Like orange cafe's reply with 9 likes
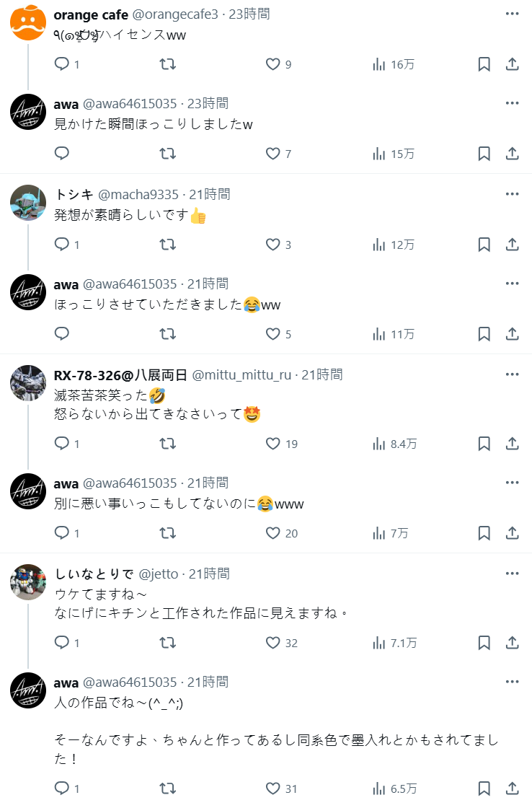The width and height of the screenshot is (532, 808). pos(273,64)
